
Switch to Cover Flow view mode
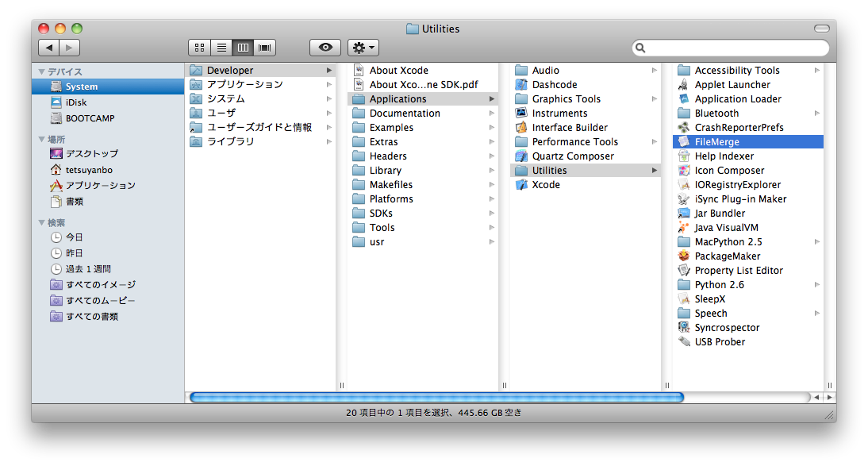click(x=265, y=48)
